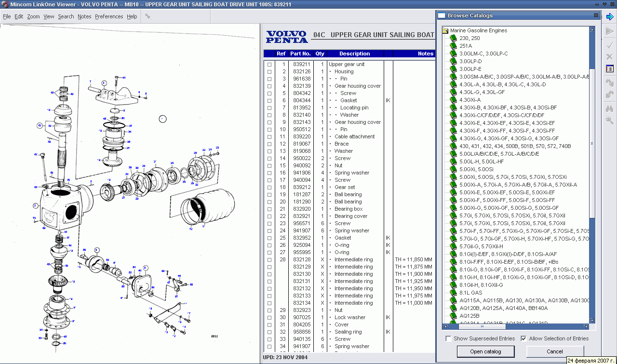Image resolution: width=617 pixels, height=364 pixels.
Task: Select the Marine Gasoline Engines tree node
Action: coord(479,30)
